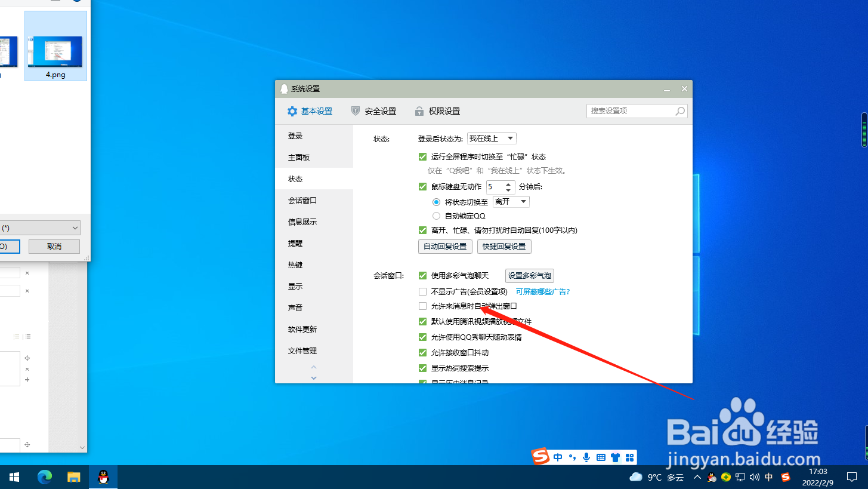This screenshot has width=868, height=489.
Task: Click the QQ penguin tray icon
Action: pos(712,478)
